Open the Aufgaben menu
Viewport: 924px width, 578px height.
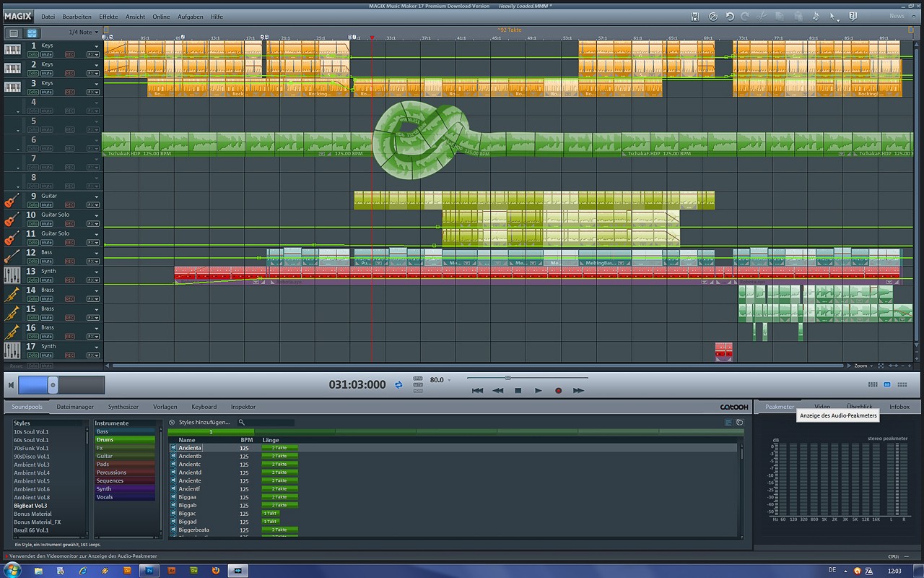click(191, 17)
